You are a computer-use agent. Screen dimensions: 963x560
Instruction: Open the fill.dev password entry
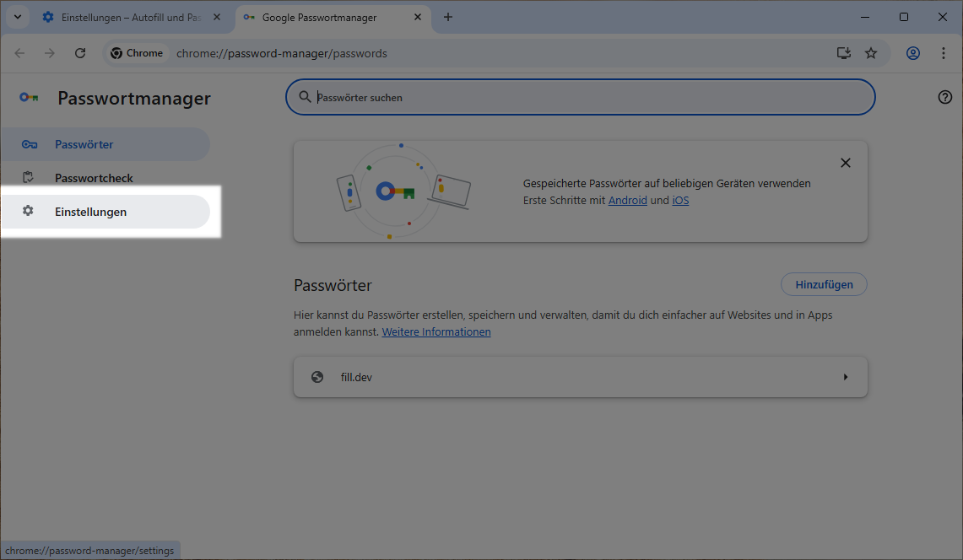click(581, 377)
